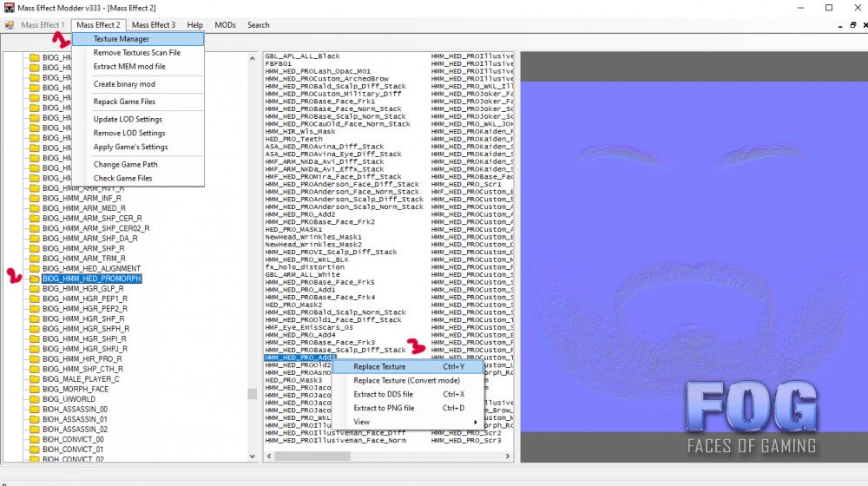Click the BIOG_HMM_HED_PROMORPH folder icon
Viewport: 868px width, 486px height.
click(35, 279)
